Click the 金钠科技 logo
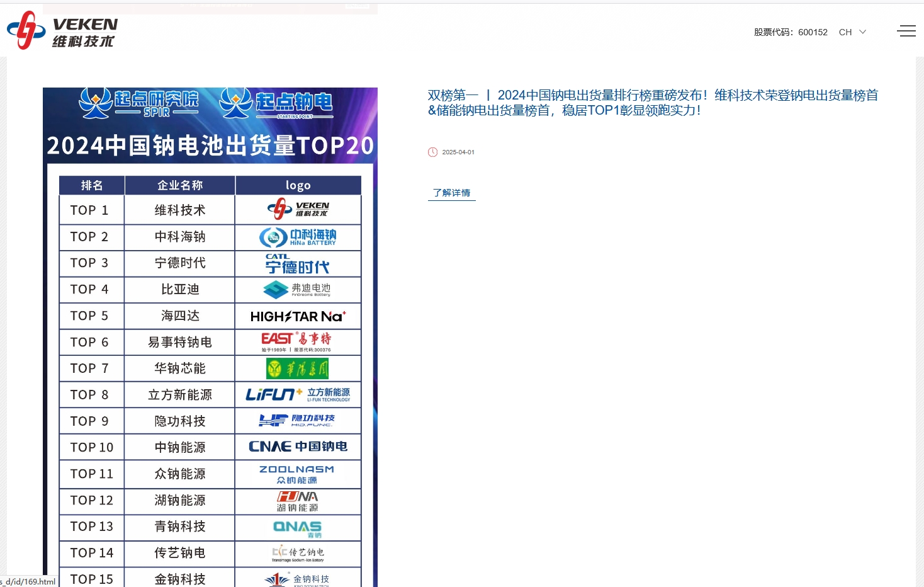Screen dimensions: 924x587 coord(298,579)
